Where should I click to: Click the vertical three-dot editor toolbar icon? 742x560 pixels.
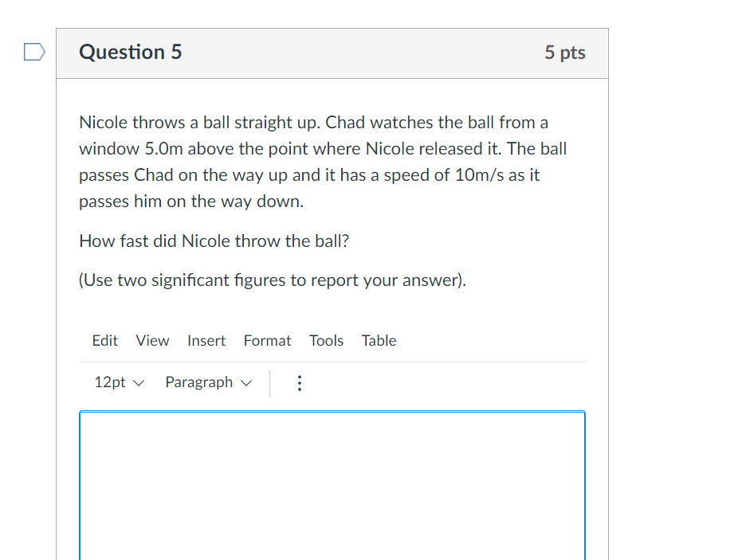coord(299,382)
